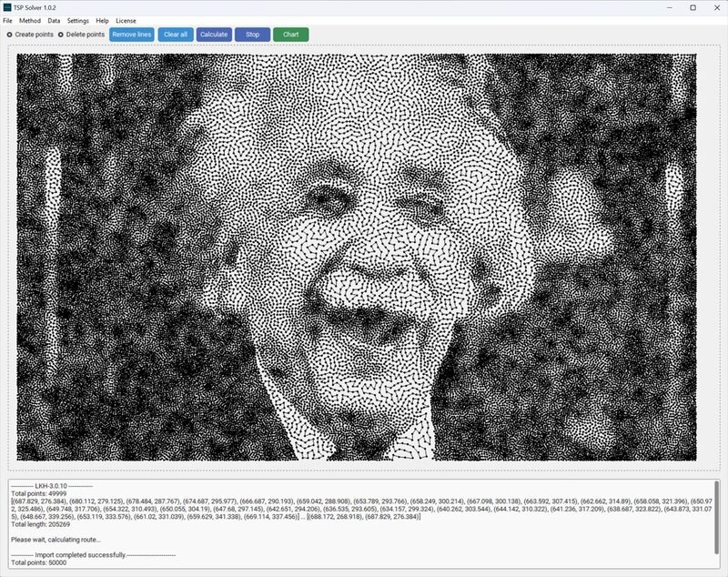
Task: Click the TSP Solver app icon in title bar
Action: click(7, 7)
